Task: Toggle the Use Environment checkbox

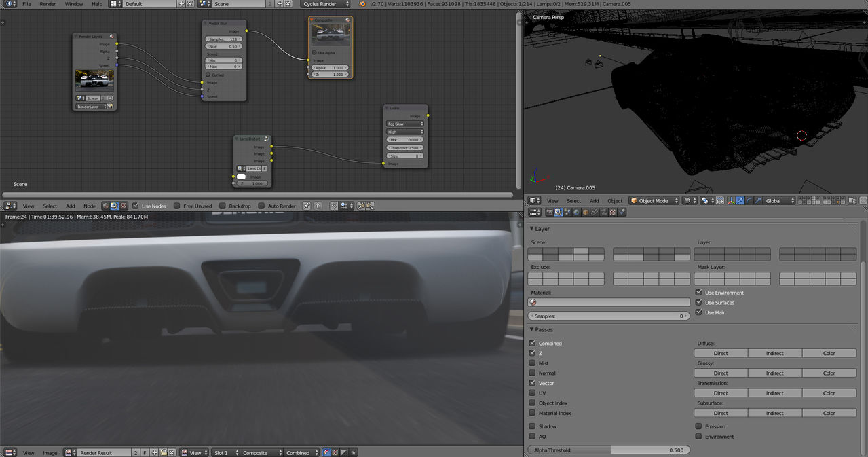Action: tap(699, 293)
